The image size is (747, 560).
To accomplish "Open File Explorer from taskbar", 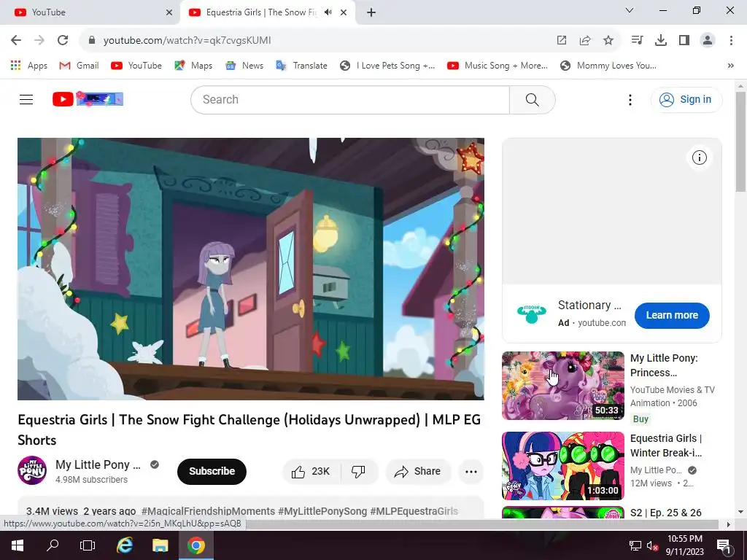I will click(160, 545).
